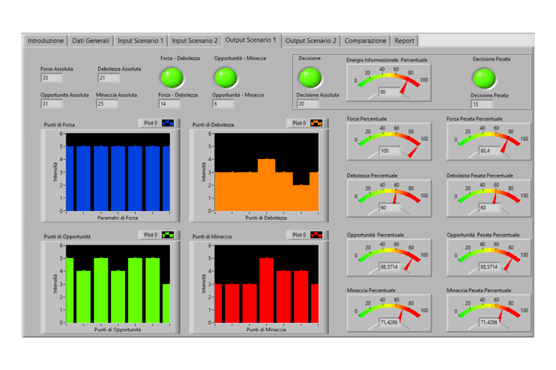Click the Decisione Assoluta numeric field

click(307, 104)
